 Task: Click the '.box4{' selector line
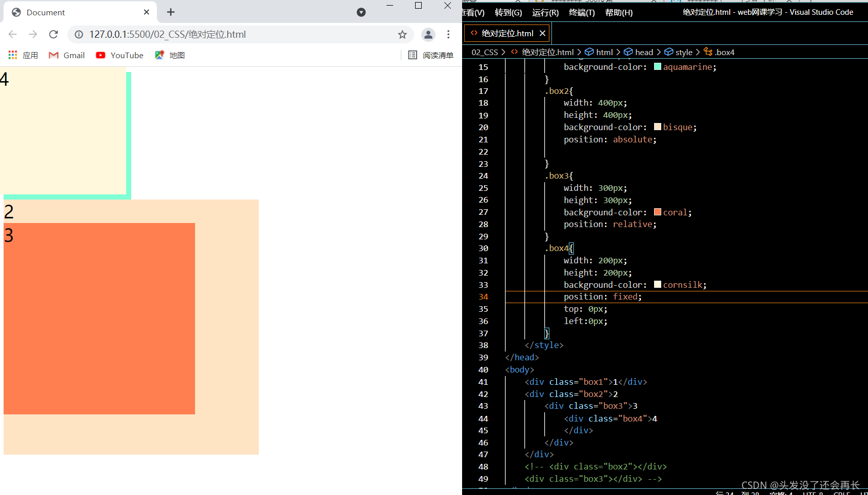[x=559, y=248]
